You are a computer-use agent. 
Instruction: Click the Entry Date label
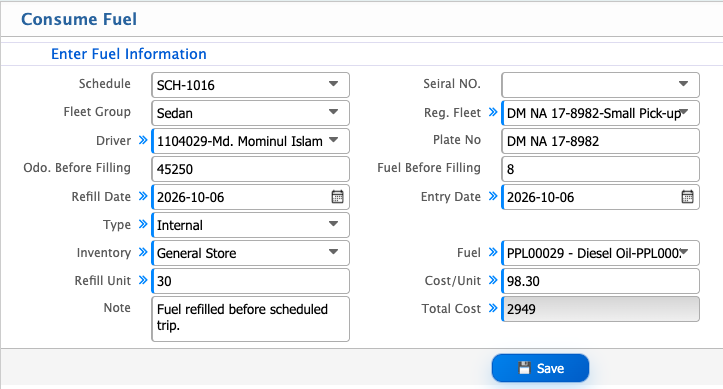click(450, 197)
